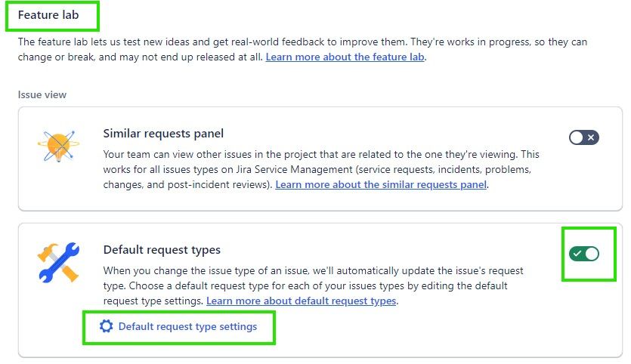The width and height of the screenshot is (631, 364).
Task: Open Learn more about default request types
Action: [302, 301]
